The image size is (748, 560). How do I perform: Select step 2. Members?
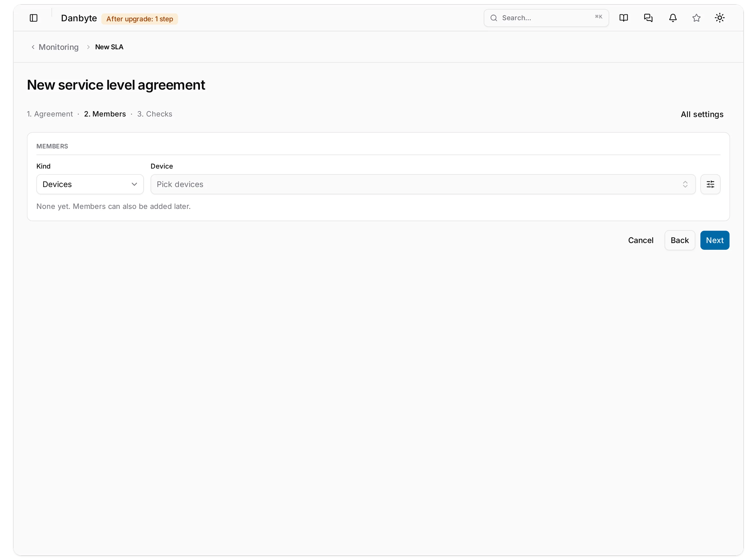click(105, 114)
